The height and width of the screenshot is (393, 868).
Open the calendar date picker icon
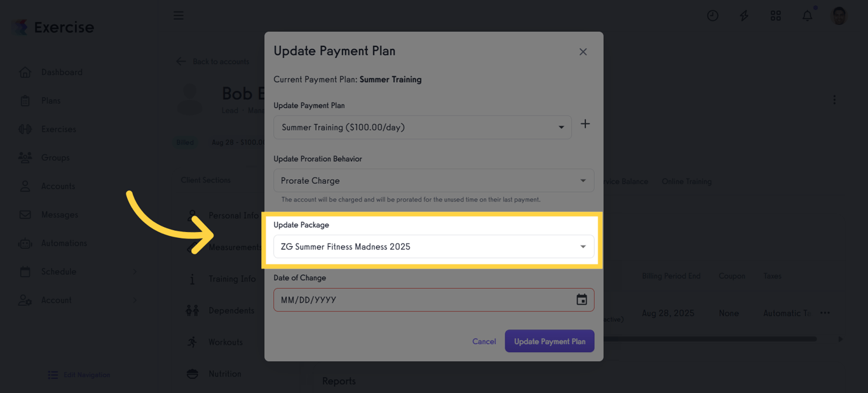pyautogui.click(x=581, y=300)
